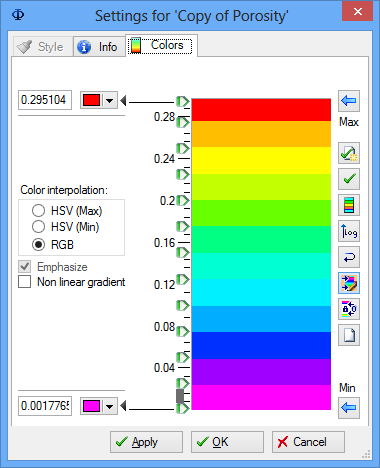Select RGB interpolation option
Image resolution: width=380 pixels, height=468 pixels.
[38, 245]
